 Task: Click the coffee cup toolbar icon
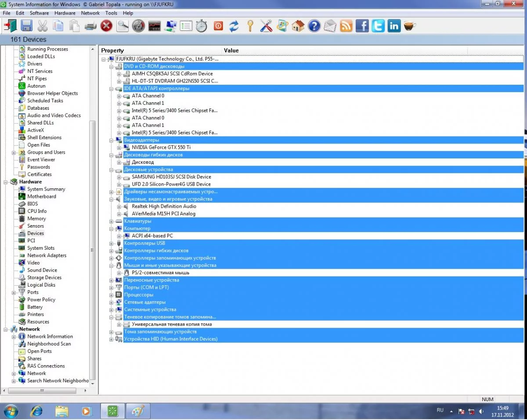point(409,26)
